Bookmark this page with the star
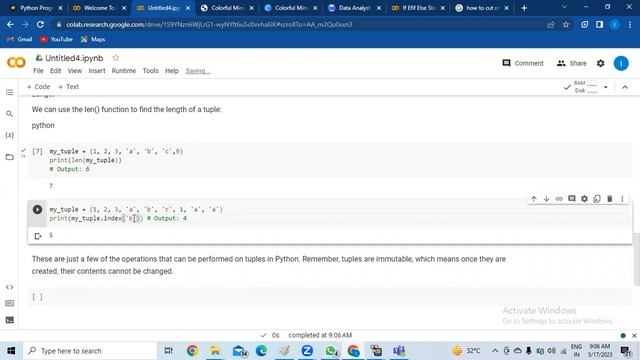The width and height of the screenshot is (640, 360). click(566, 24)
